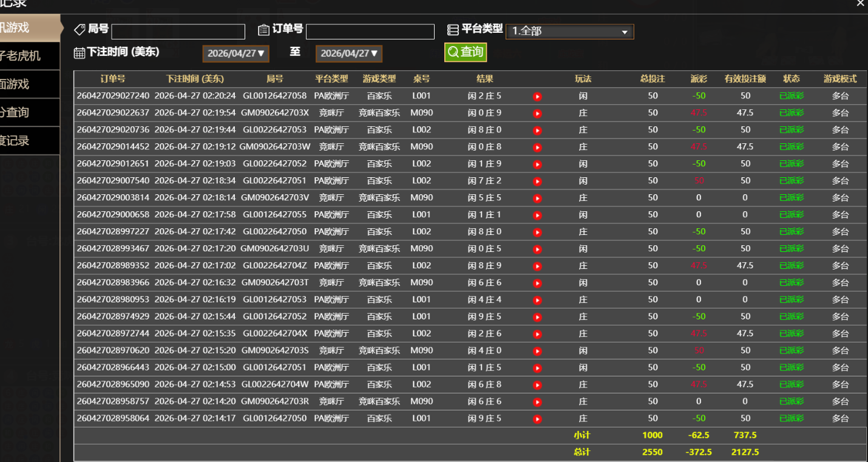Play video replay for order 260427028965090
The width and height of the screenshot is (868, 462).
[x=537, y=386]
